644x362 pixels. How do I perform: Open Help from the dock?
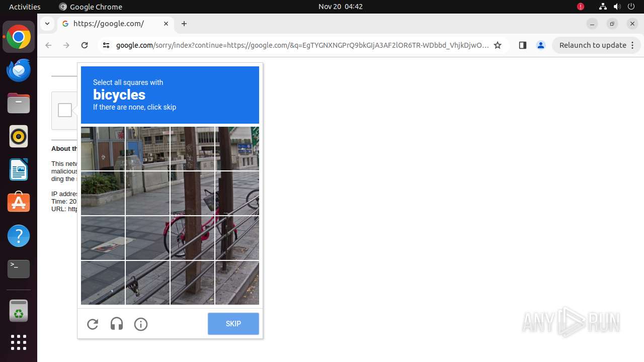point(19,236)
